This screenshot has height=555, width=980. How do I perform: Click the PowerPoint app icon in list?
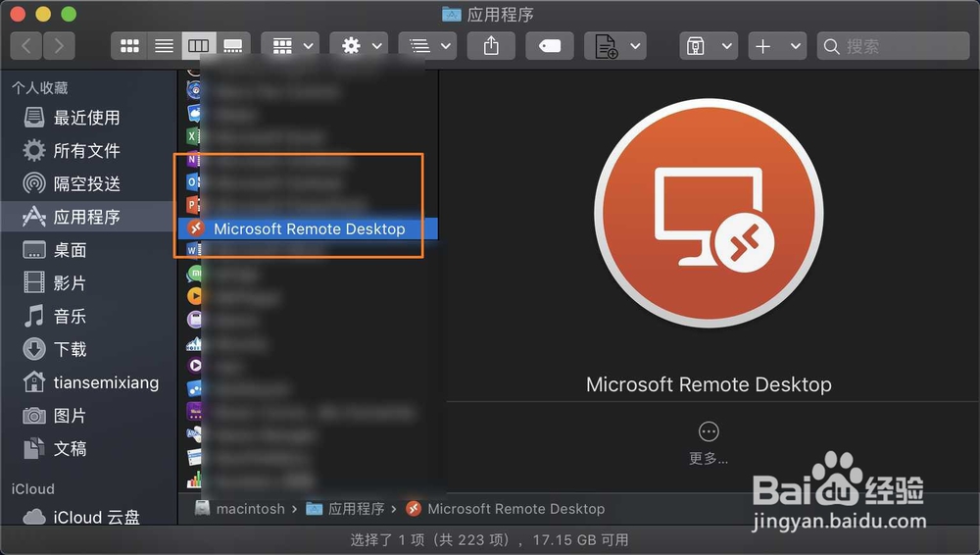(193, 205)
